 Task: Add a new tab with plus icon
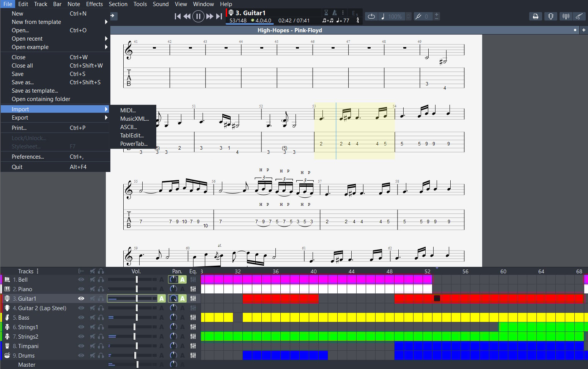(x=583, y=30)
